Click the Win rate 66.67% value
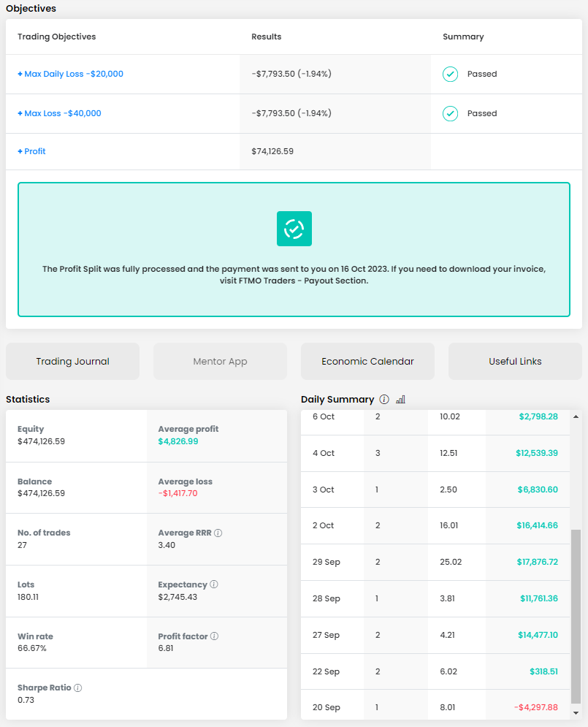Image resolution: width=588 pixels, height=727 pixels. point(32,648)
